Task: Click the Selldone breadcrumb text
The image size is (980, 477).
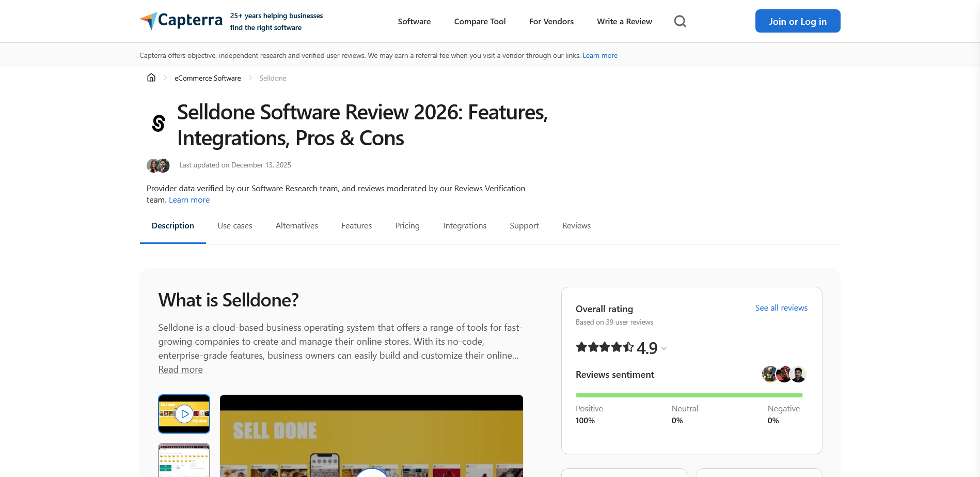Action: 273,78
